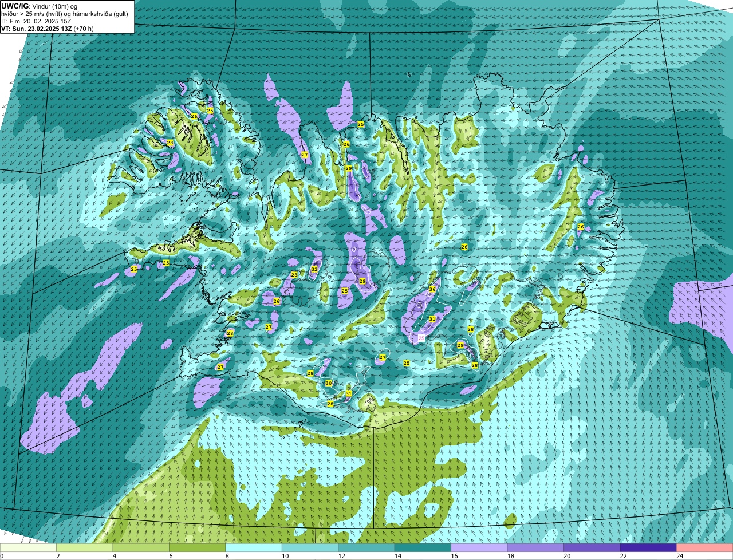Click the 0–2 m/s palest yellow legend swatch
Viewport: 733px width, 560px height.
29,547
